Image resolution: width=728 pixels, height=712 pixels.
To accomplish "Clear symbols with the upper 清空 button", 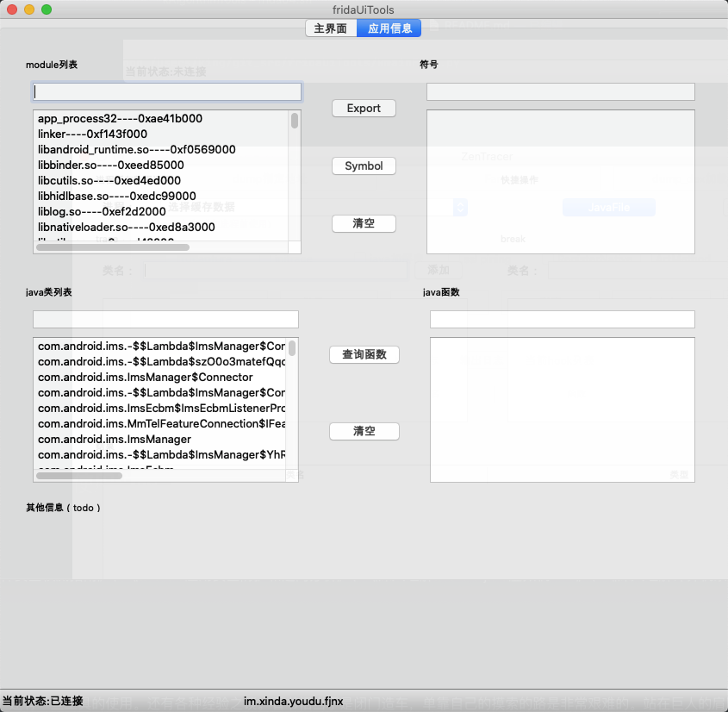I will (364, 223).
